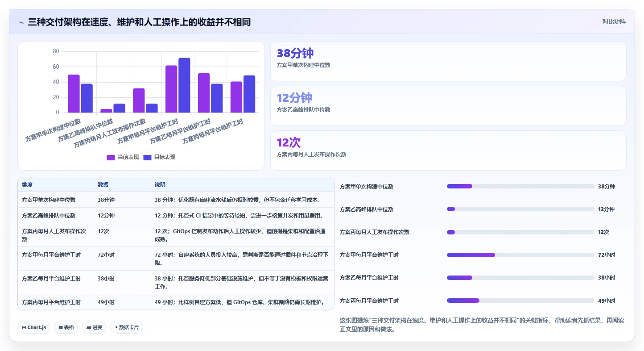This screenshot has height=351, width=644.
Task: Click the 49小时 value beside the progress bar
Action: click(607, 301)
